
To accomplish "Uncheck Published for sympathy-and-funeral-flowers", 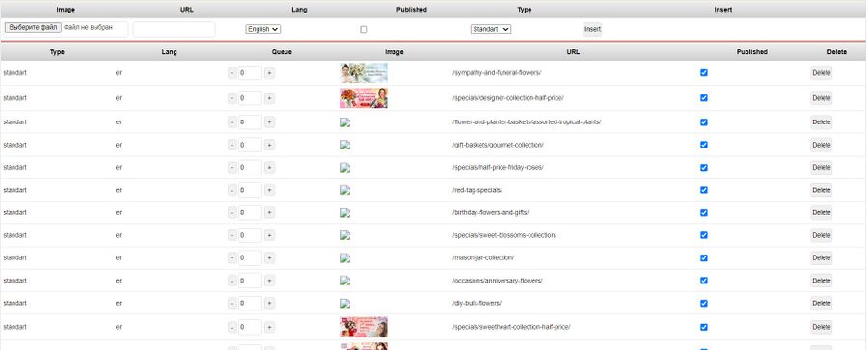I will (704, 72).
